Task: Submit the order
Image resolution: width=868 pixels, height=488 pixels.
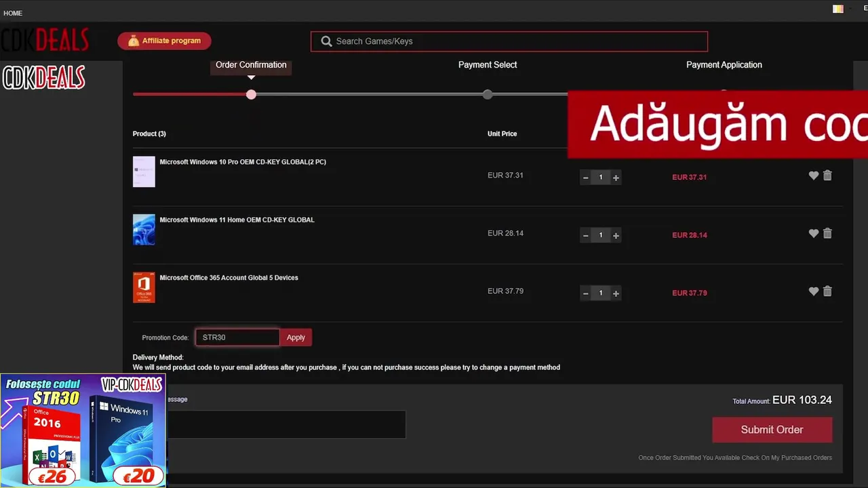Action: pos(772,430)
